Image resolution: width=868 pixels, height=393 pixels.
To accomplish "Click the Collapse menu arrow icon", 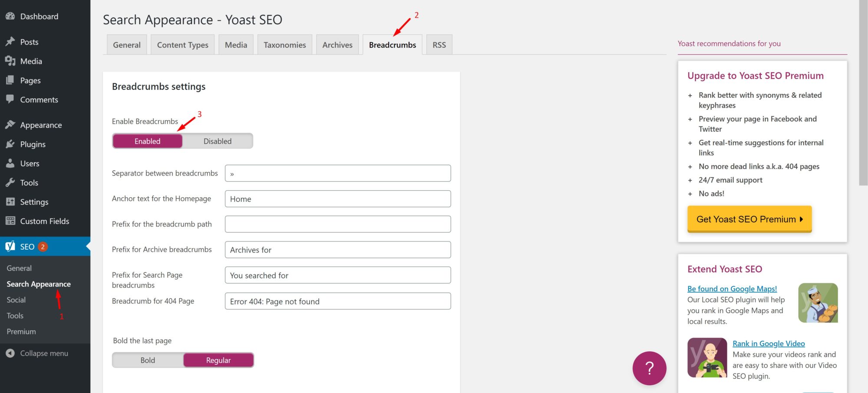I will point(10,353).
